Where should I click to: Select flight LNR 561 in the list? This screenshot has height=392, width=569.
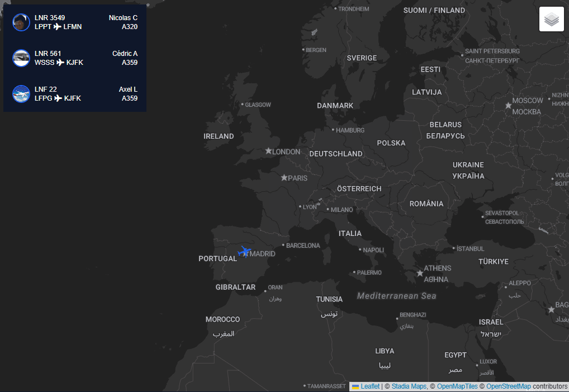pyautogui.click(x=48, y=54)
